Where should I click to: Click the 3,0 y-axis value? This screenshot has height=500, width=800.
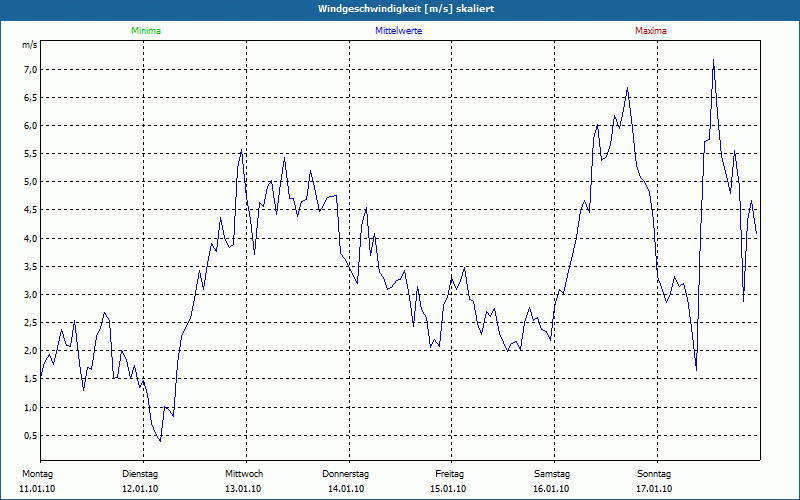click(30, 294)
